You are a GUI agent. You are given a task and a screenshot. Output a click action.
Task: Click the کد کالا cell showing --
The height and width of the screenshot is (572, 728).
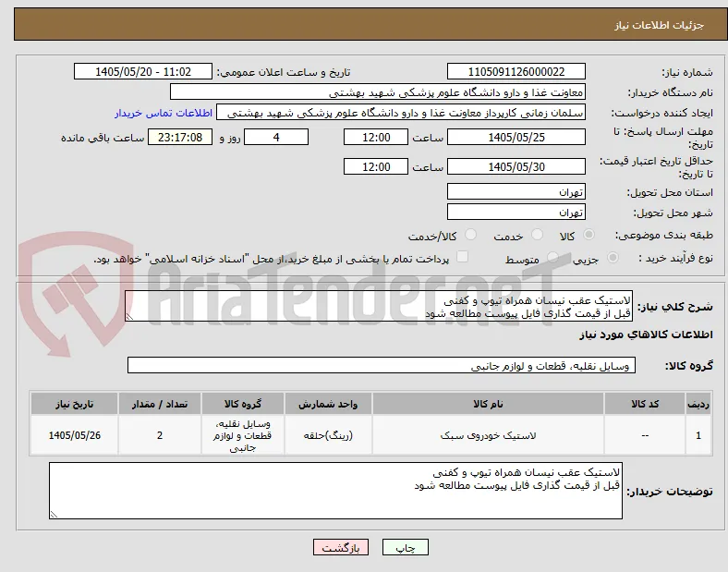[x=645, y=435]
